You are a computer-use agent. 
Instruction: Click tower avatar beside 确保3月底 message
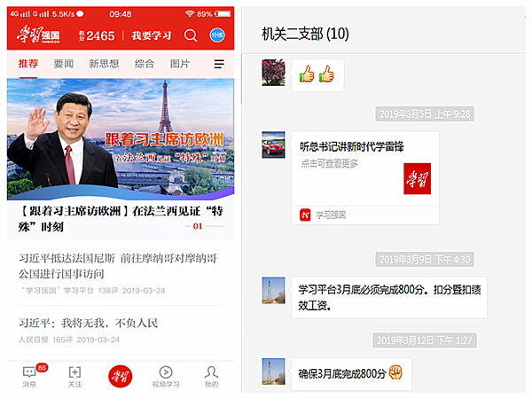[x=273, y=372]
